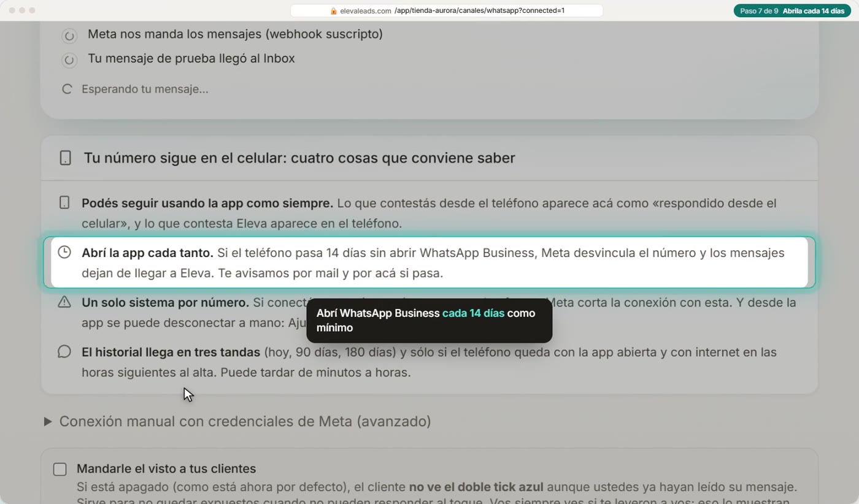Click the spinner beside "Tu mensaje de prueba"

pos(69,59)
